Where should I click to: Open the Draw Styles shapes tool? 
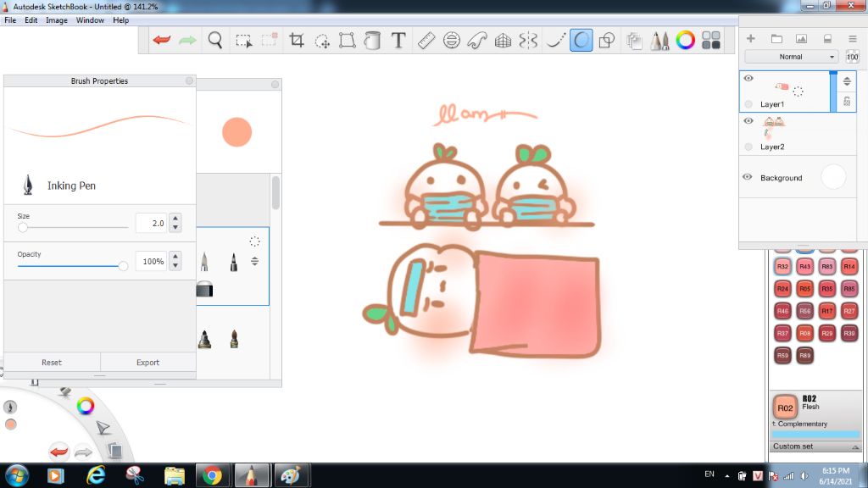(607, 40)
